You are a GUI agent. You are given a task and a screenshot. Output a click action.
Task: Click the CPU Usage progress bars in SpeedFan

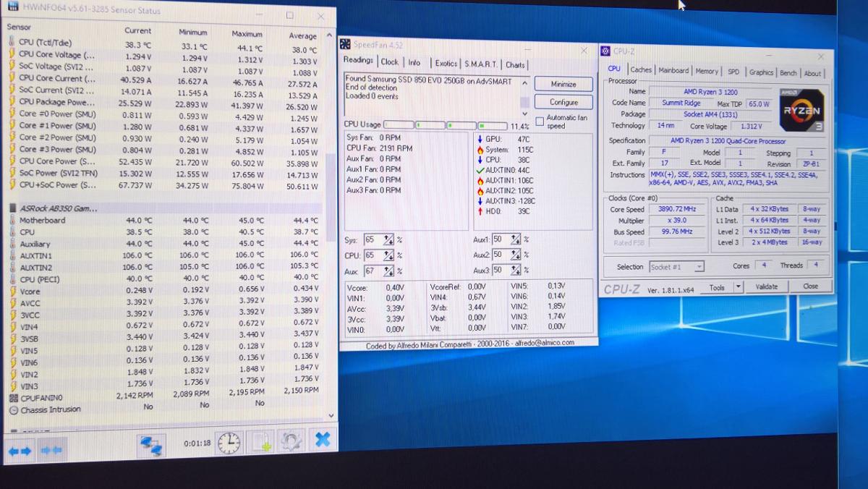[x=445, y=125]
